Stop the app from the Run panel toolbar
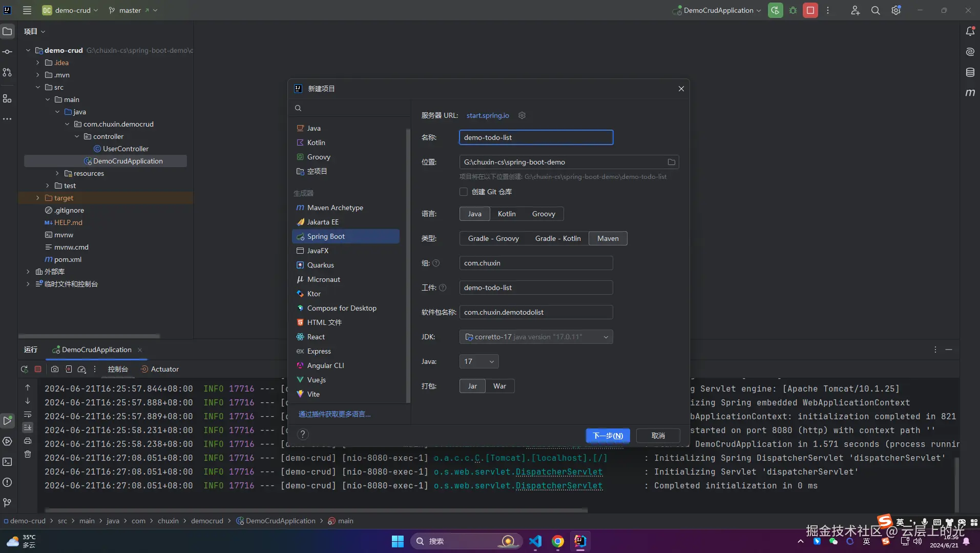Image resolution: width=980 pixels, height=553 pixels. click(x=38, y=369)
